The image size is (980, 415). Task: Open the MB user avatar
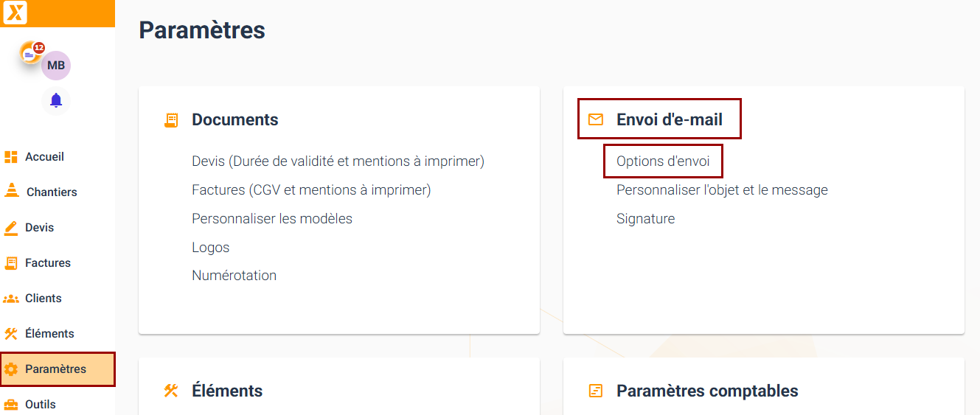(56, 66)
